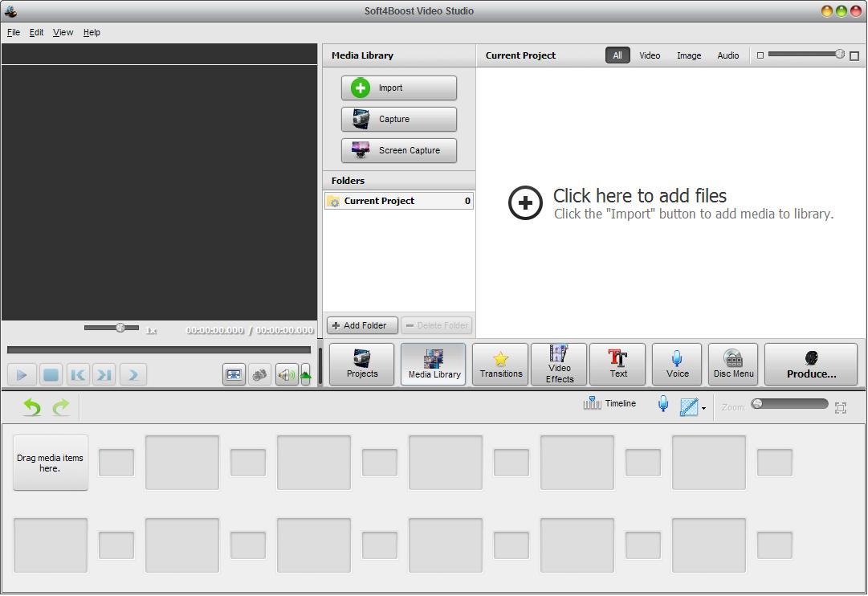The image size is (868, 596).
Task: Show All media types filter
Action: click(617, 55)
